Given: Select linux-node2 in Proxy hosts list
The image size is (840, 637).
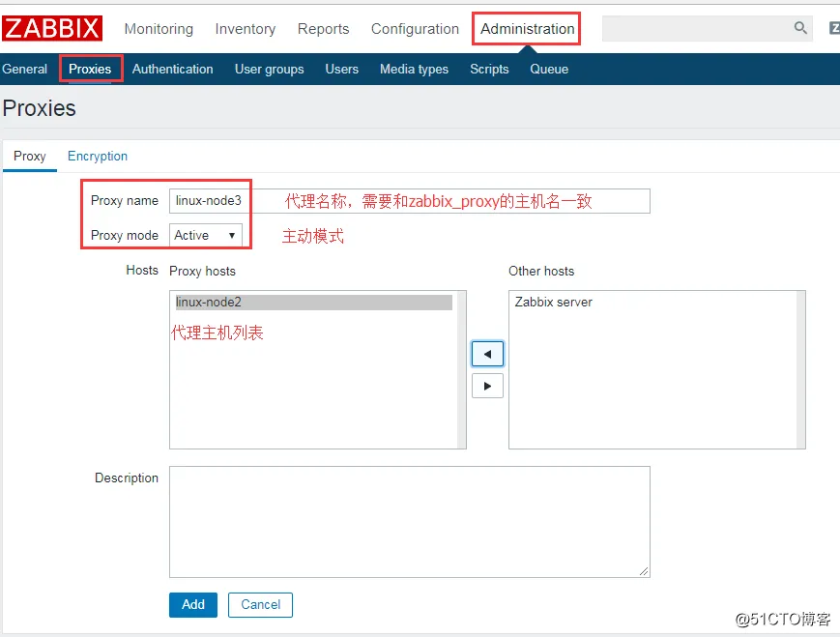Looking at the screenshot, I should (314, 303).
